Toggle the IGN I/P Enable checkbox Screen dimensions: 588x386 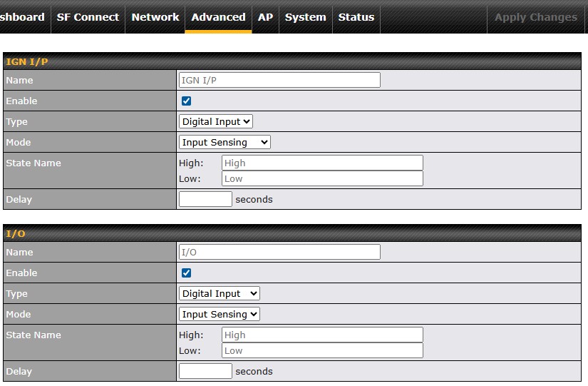coord(187,101)
